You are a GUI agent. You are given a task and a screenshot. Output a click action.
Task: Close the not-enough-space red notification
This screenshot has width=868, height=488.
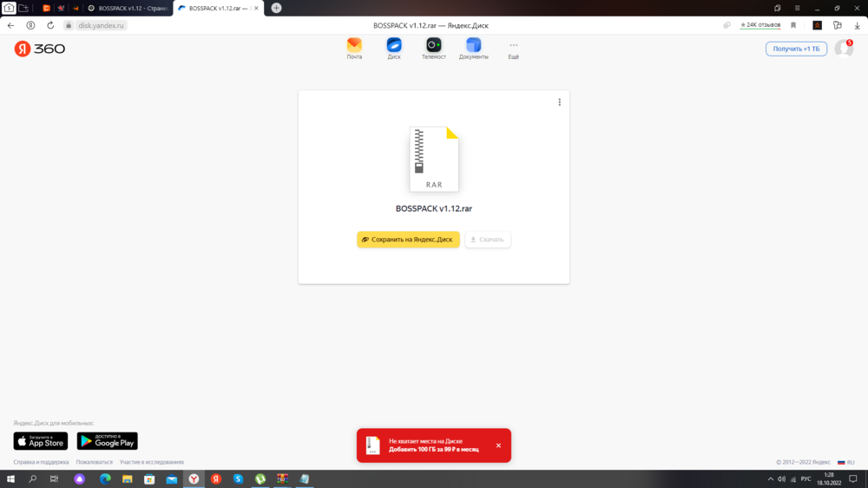pos(498,445)
